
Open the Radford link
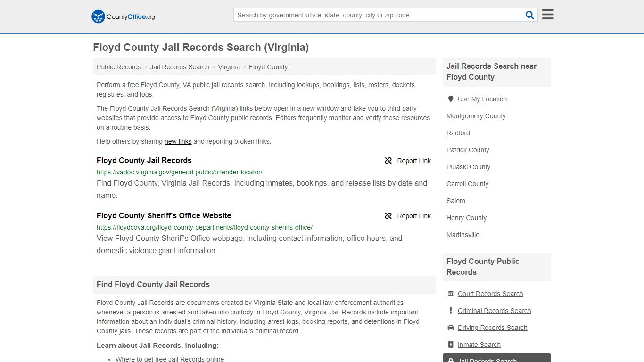pos(458,133)
